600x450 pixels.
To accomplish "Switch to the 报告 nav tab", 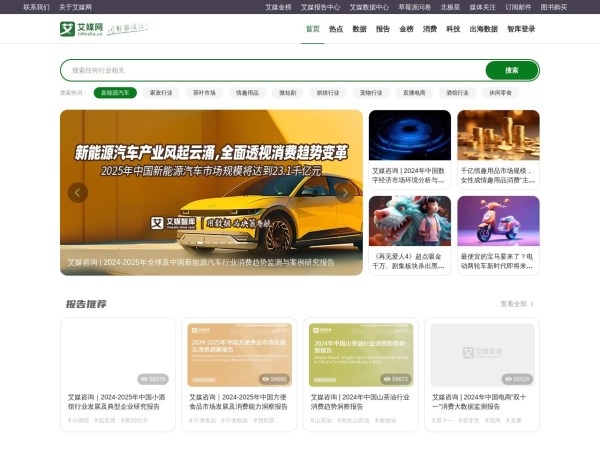I will pos(383,29).
